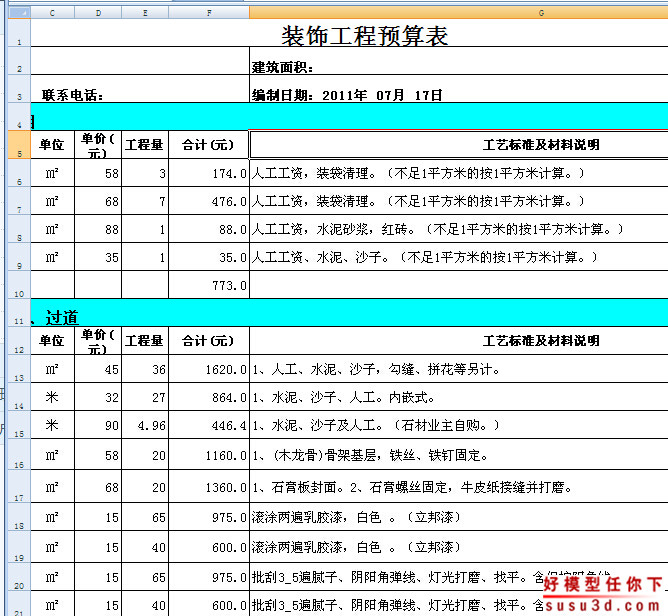This screenshot has height=616, width=668.
Task: Click the total cell 1160.0
Action: tap(209, 455)
